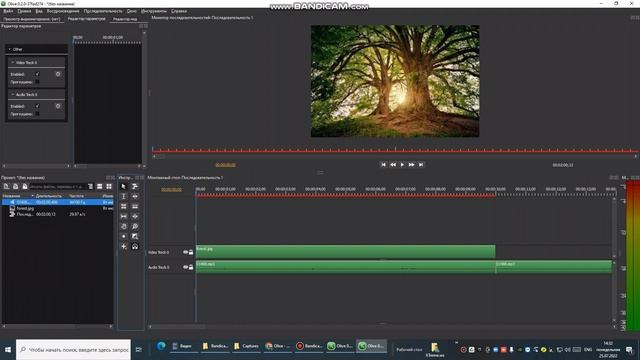Open Microsoft Edge from the taskbar

(x=161, y=346)
